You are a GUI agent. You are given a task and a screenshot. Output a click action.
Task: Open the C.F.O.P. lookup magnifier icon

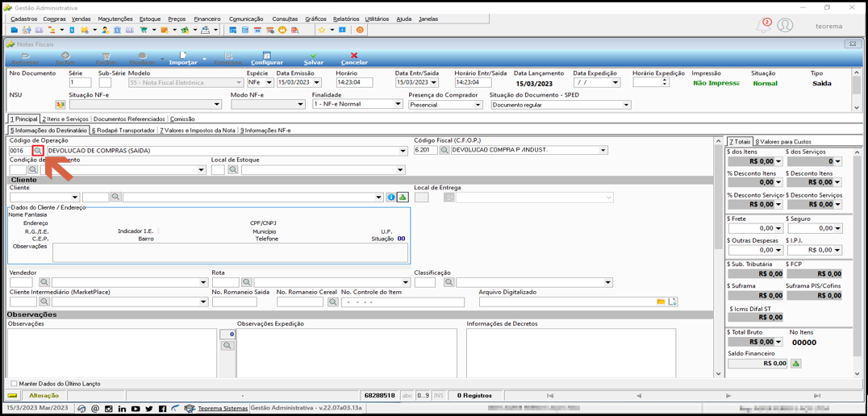[x=444, y=150]
